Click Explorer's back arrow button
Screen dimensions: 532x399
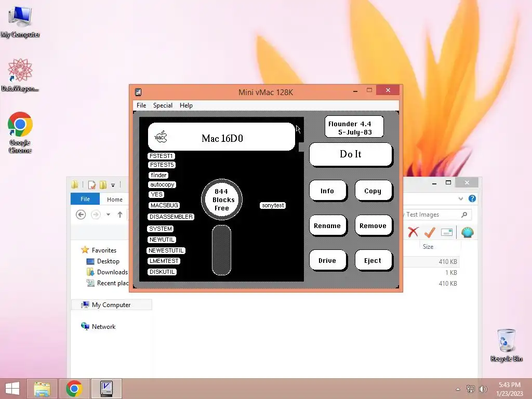[x=81, y=215]
